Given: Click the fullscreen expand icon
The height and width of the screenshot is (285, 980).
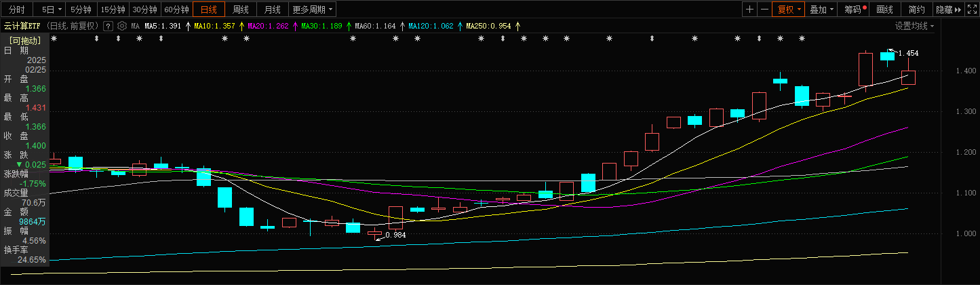Looking at the screenshot, I should (971, 9).
